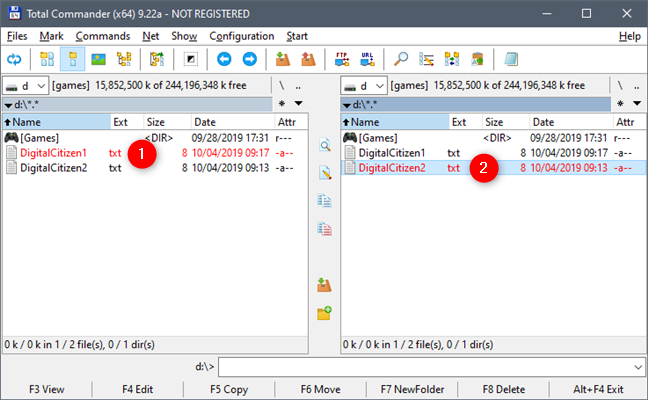The width and height of the screenshot is (648, 400).
Task: Select DigitalCitizen1 in the right panel
Action: tap(493, 153)
